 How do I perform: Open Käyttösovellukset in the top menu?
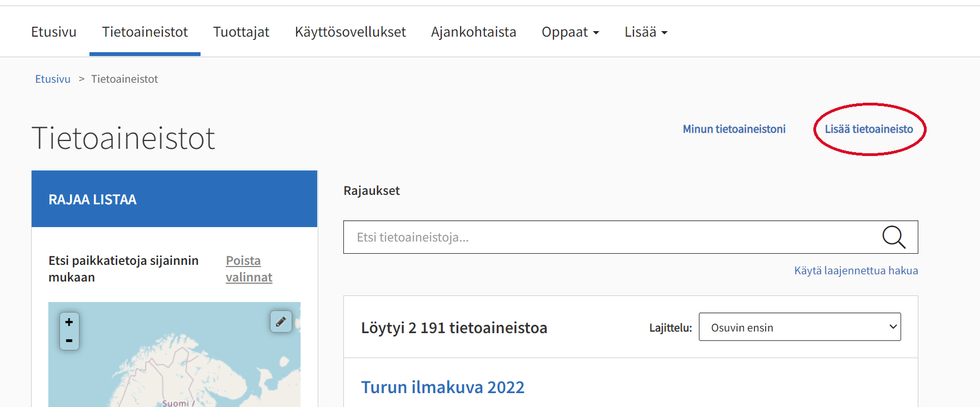tap(351, 32)
